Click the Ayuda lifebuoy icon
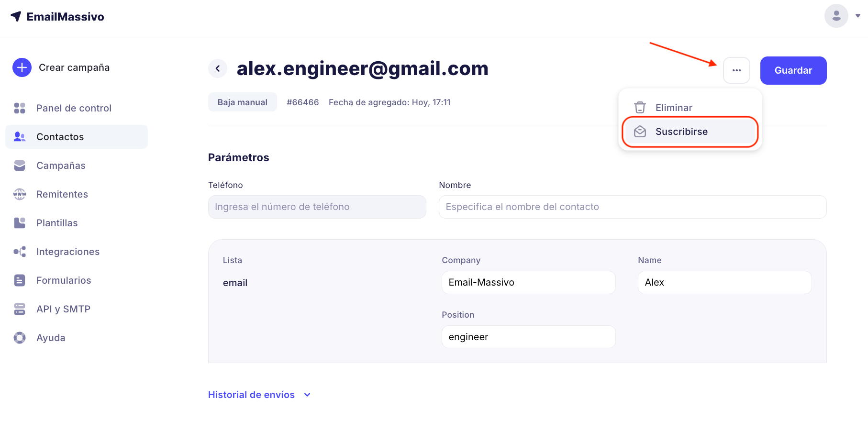Screen dimensions: 868x421 [20, 338]
